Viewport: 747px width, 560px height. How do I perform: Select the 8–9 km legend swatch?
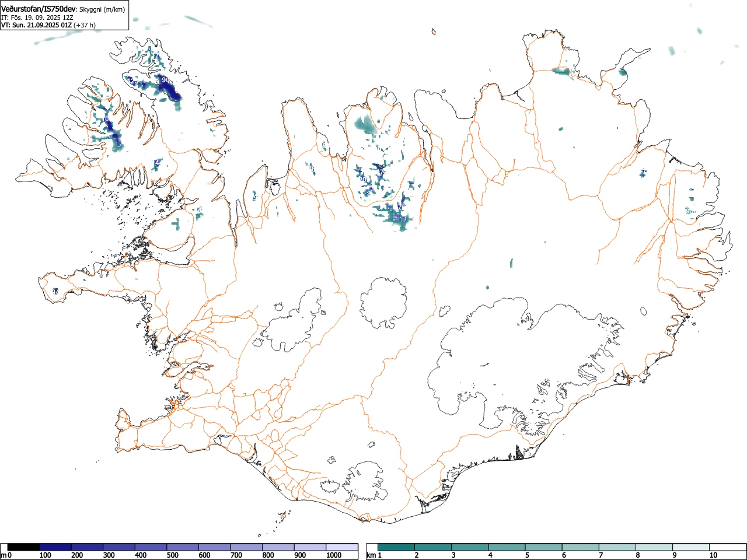(654, 547)
